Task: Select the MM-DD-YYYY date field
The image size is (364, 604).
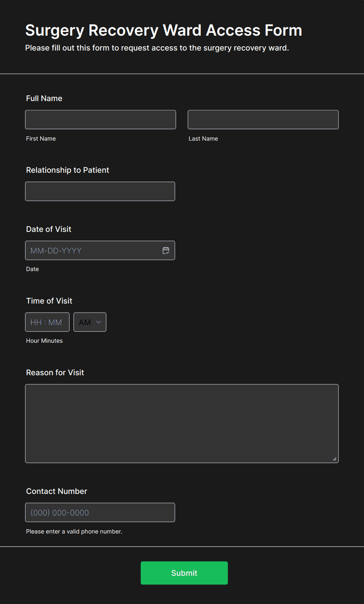Action: 100,250
